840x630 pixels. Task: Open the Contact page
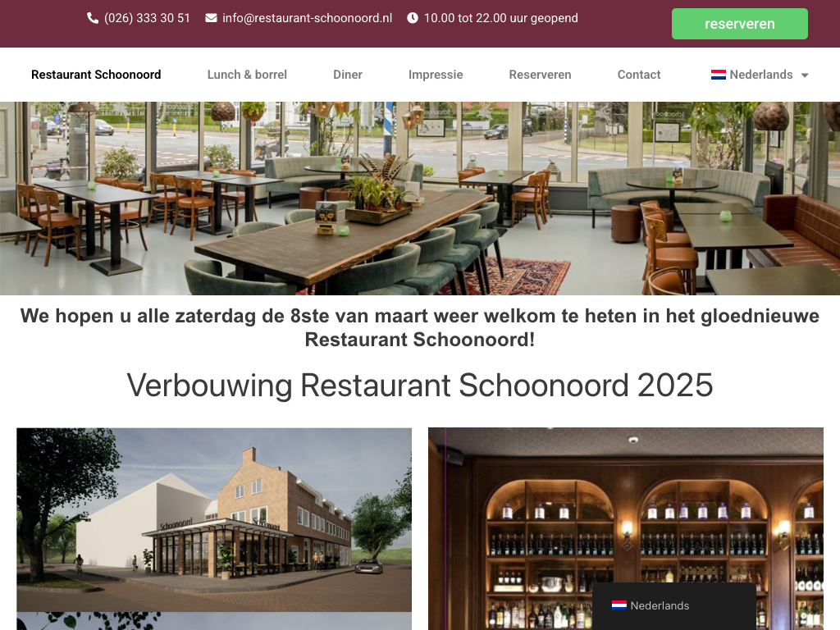638,75
